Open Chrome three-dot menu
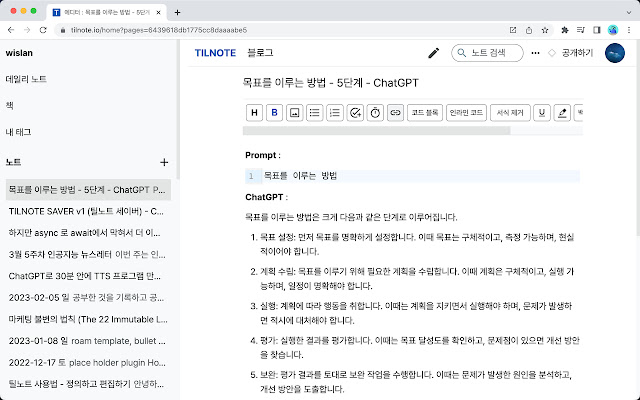This screenshot has height=400, width=640. coord(629,30)
